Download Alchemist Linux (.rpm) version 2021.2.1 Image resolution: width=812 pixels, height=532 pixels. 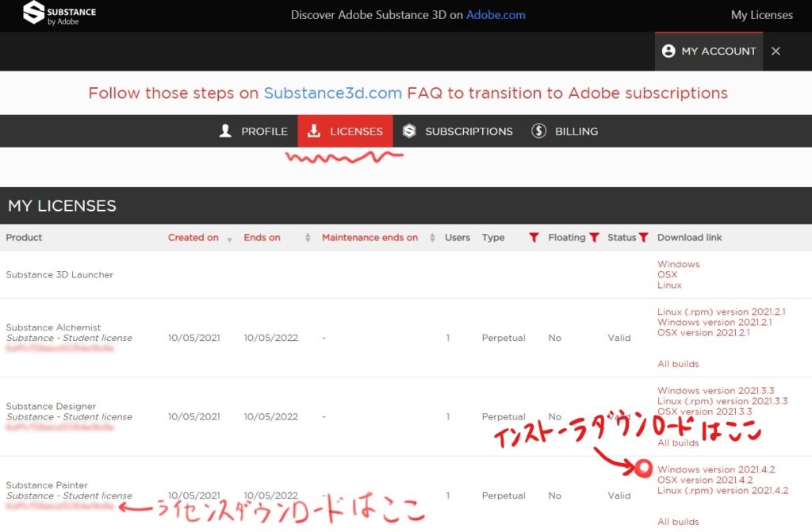point(722,312)
